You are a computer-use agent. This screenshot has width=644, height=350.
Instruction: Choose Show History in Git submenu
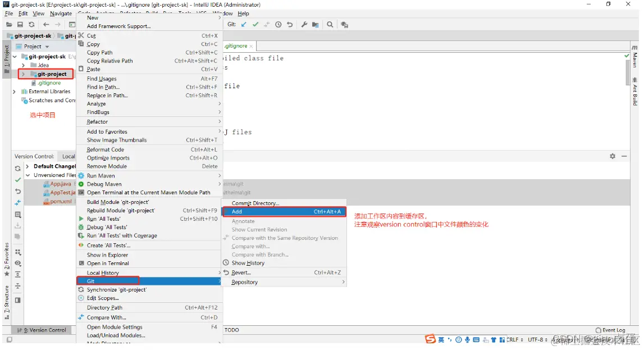point(284,263)
